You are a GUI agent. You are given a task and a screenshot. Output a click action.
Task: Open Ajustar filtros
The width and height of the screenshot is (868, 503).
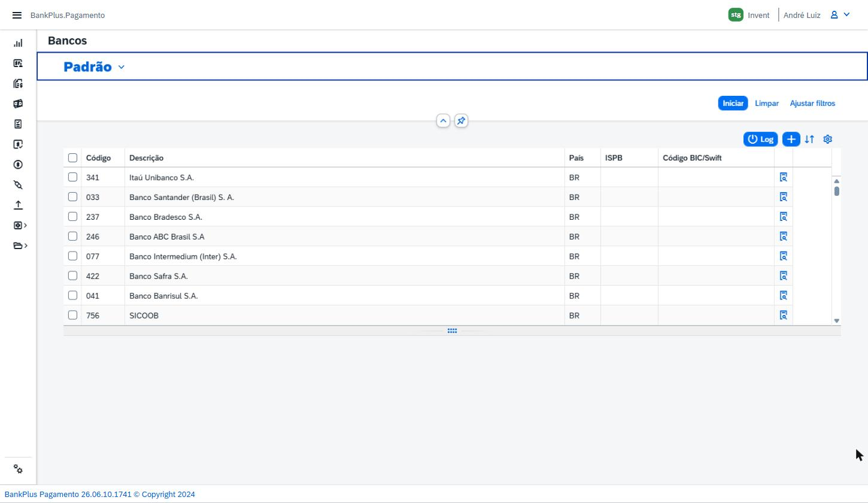click(812, 104)
